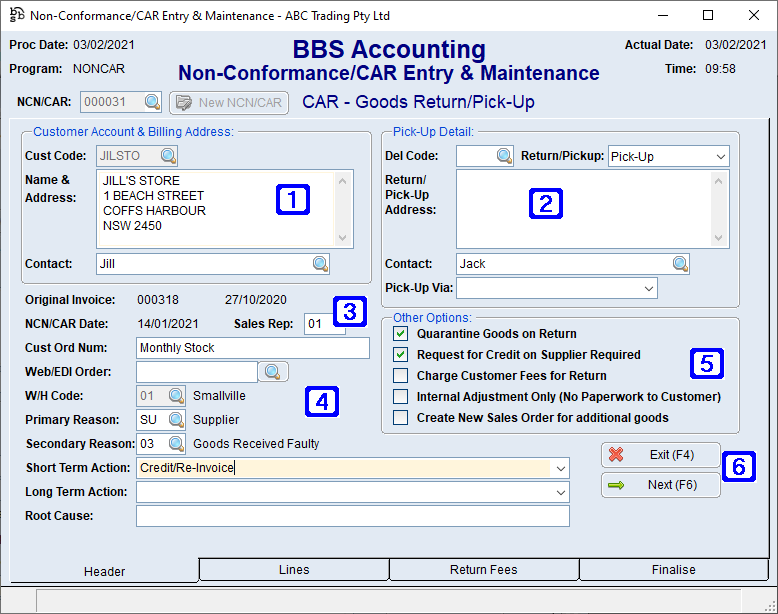
Task: Click the Smallville warehouse name
Action: coord(219,396)
